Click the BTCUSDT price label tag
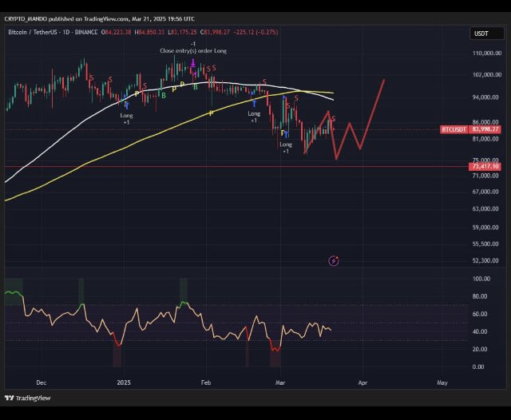 point(454,129)
